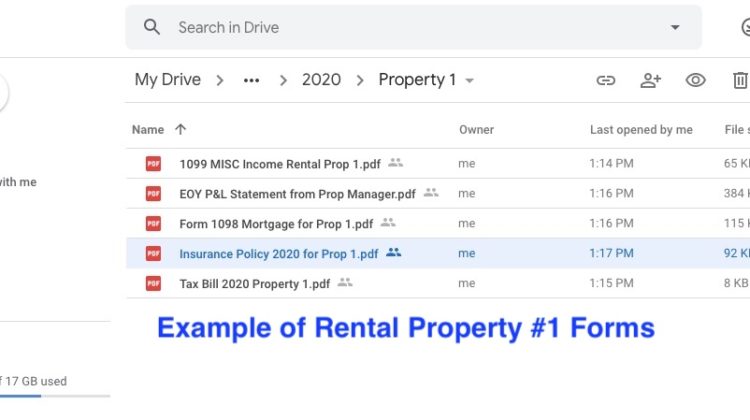Image resolution: width=750 pixels, height=420 pixels.
Task: Reverse sort order using the arrow
Action: point(180,129)
